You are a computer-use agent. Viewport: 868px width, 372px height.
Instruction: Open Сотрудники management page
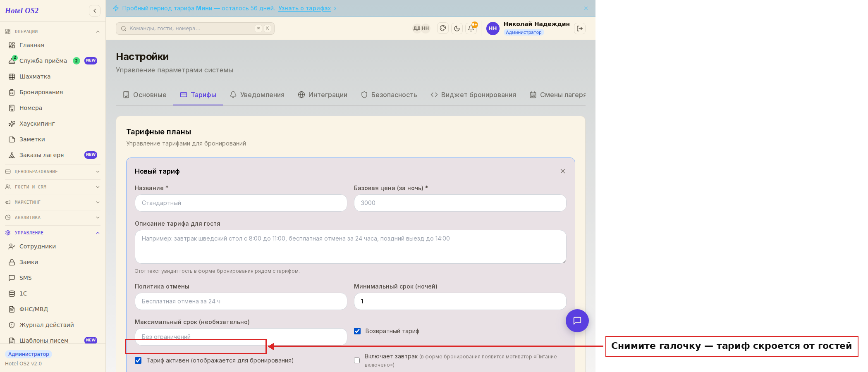point(53,246)
